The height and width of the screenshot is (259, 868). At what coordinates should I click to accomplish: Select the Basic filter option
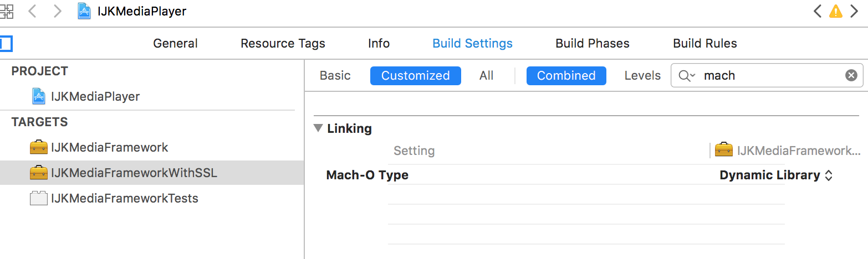(335, 75)
